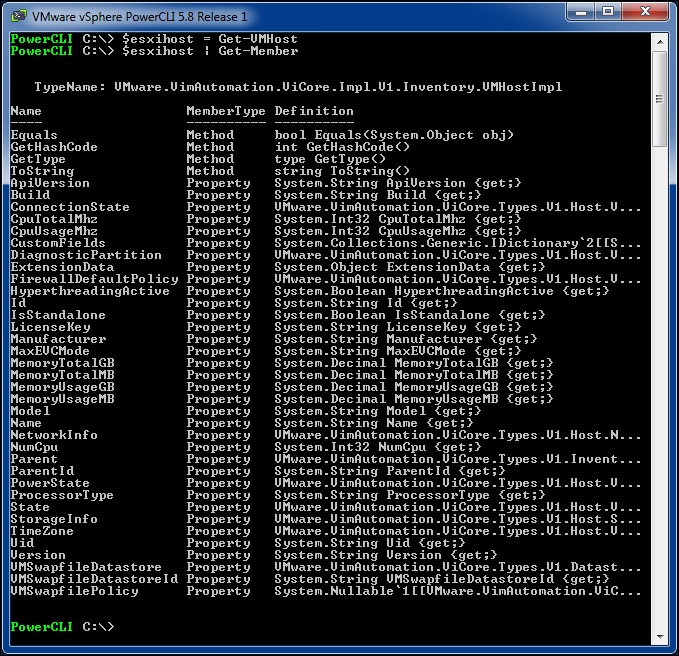679x656 pixels.
Task: Click the 'MaxEVCMode' property name
Action: point(50,351)
